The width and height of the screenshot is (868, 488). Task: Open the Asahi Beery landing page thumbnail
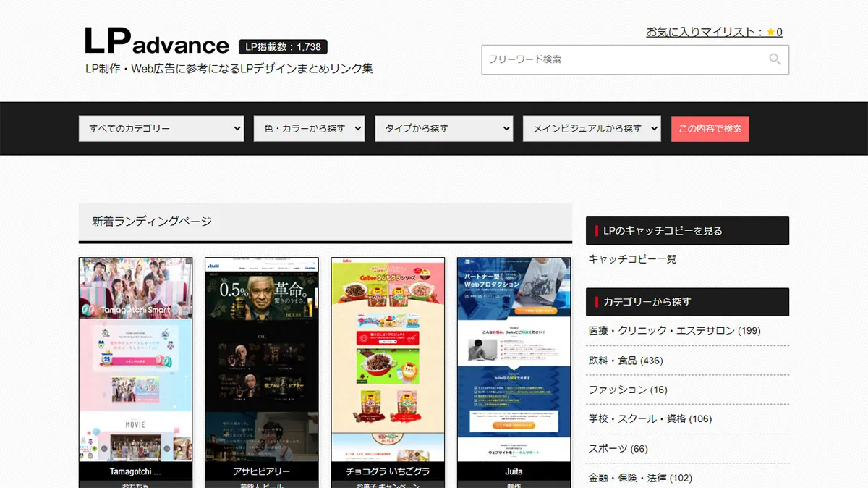point(261,360)
